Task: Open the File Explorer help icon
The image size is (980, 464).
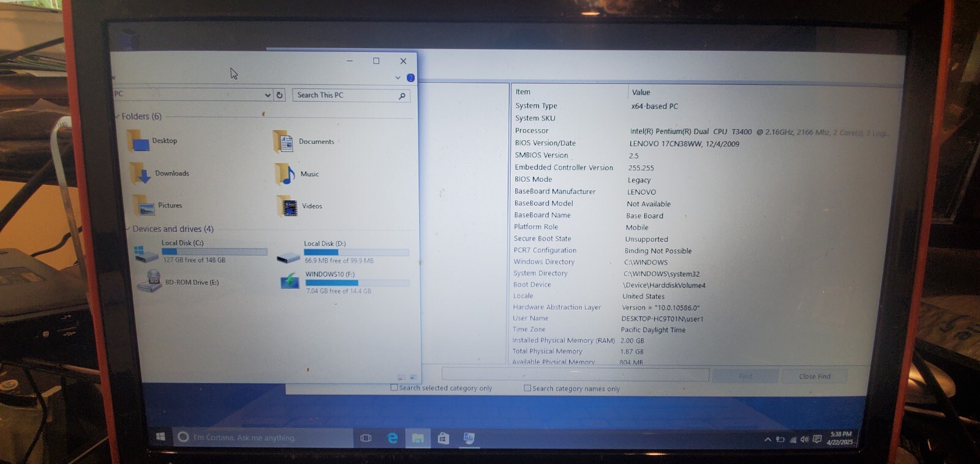Action: click(410, 78)
